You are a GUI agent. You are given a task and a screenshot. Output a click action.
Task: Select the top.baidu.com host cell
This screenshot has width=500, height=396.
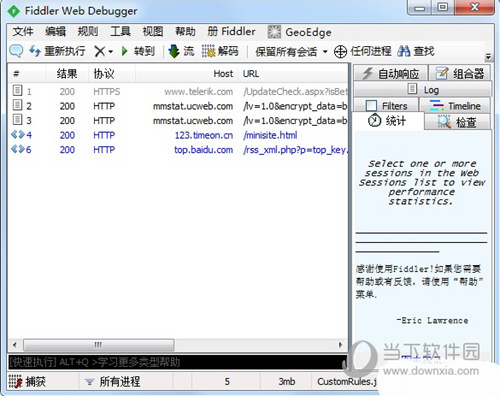coord(204,150)
